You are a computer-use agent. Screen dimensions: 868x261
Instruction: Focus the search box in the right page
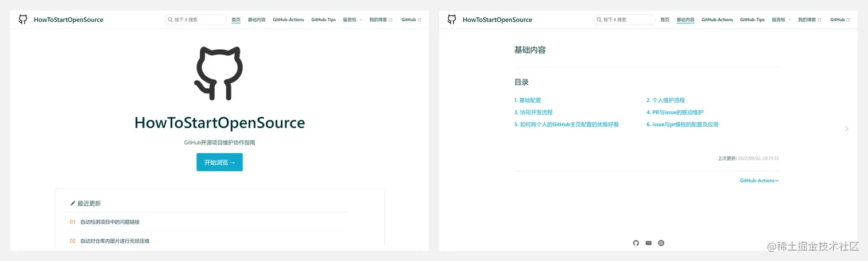click(x=624, y=20)
